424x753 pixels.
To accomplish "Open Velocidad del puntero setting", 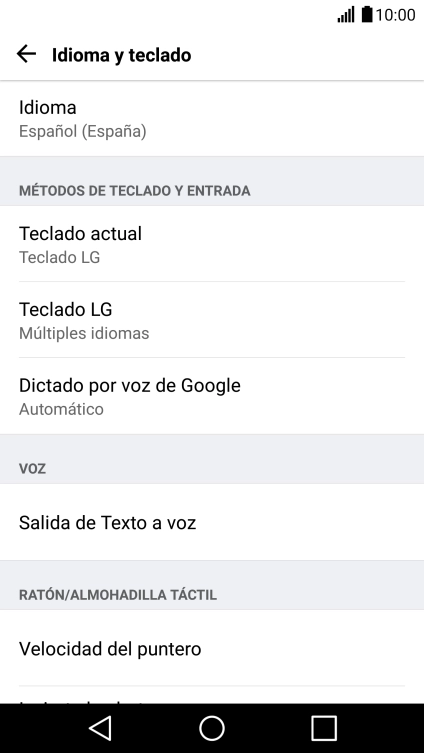I will pyautogui.click(x=212, y=648).
